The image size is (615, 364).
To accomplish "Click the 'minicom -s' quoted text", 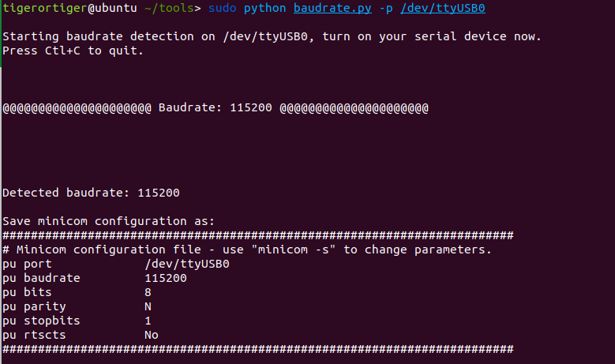I will click(297, 250).
